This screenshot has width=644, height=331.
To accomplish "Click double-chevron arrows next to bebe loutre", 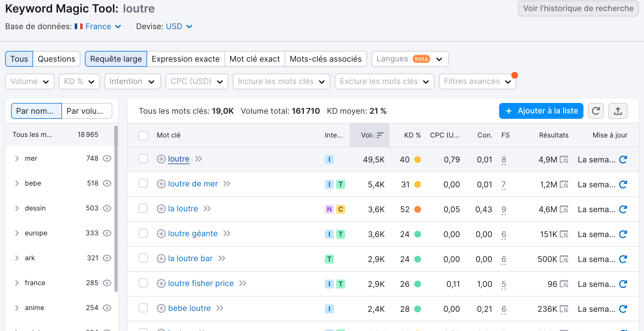I will tap(220, 308).
